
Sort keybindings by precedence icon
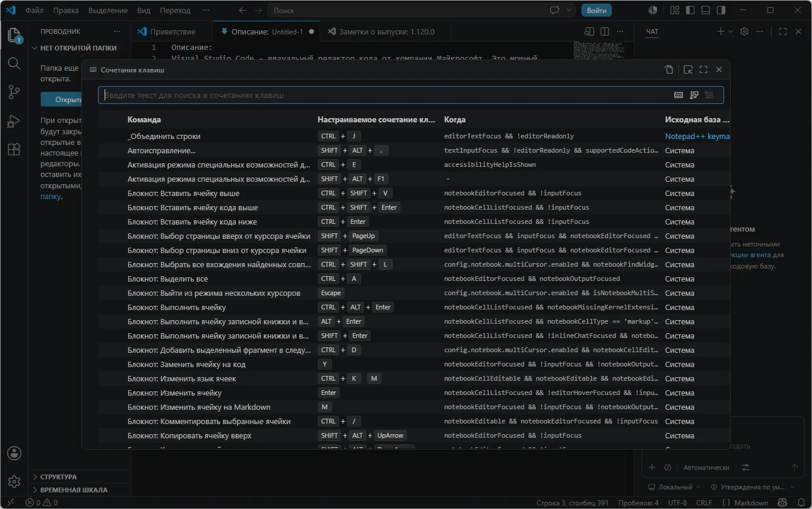coord(694,95)
